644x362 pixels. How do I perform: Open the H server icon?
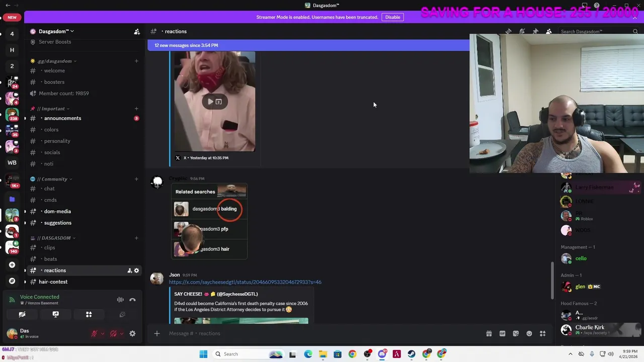(12, 50)
